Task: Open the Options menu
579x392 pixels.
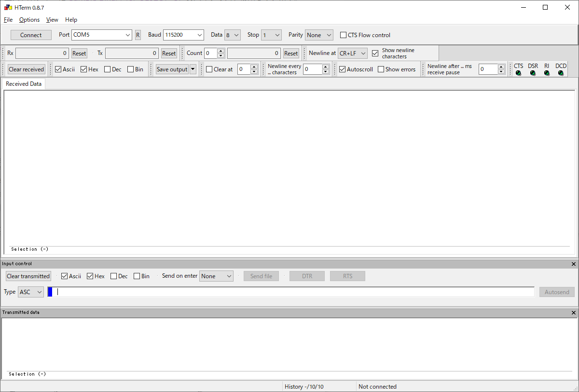Action: coord(29,20)
